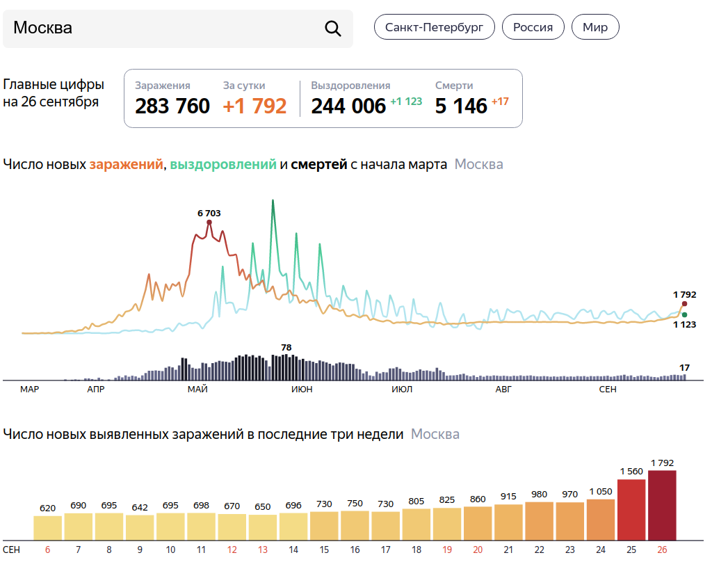Click the 5 146 deaths figure
The height and width of the screenshot is (569, 728).
pyautogui.click(x=461, y=106)
